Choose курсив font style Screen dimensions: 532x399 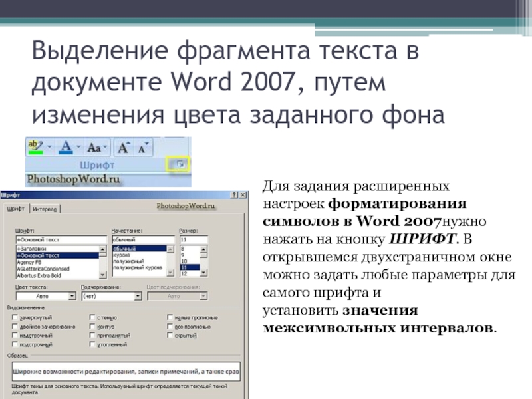tap(140, 255)
